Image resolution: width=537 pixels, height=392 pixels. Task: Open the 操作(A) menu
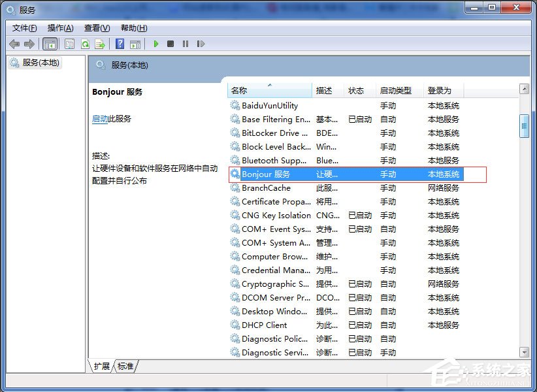[60, 28]
